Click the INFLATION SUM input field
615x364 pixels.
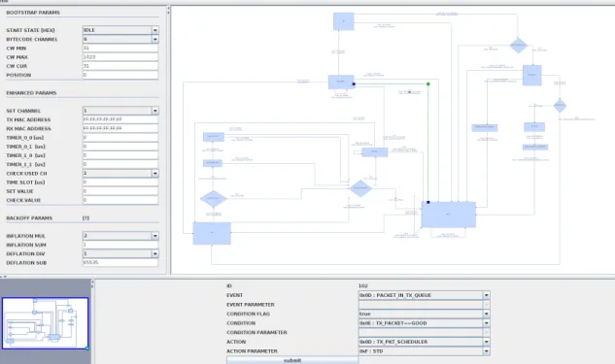coord(120,245)
